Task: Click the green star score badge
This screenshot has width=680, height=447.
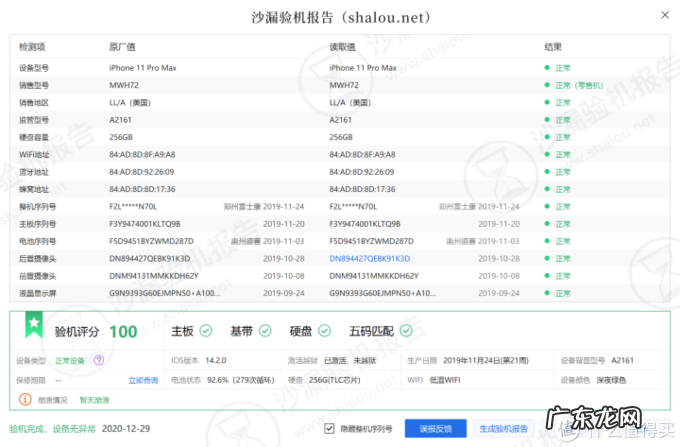Action: point(34,324)
